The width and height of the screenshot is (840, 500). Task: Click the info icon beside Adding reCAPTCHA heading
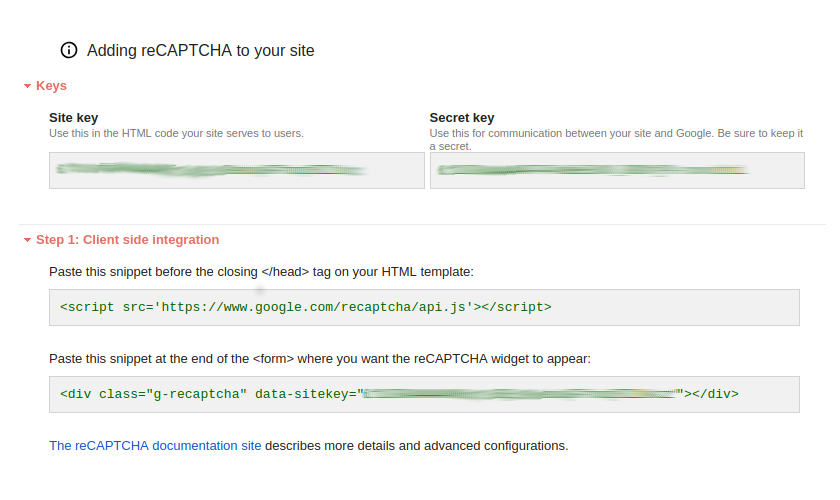coord(69,50)
